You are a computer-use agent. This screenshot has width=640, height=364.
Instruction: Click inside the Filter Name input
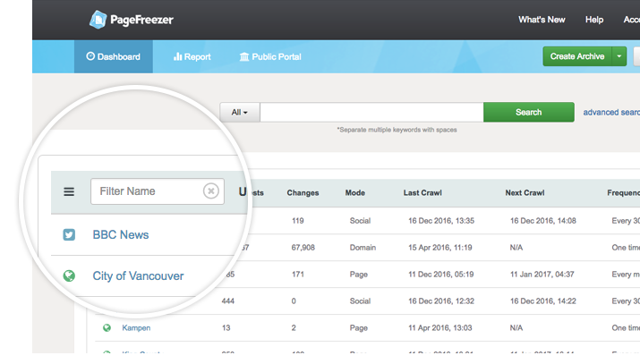[x=145, y=191]
